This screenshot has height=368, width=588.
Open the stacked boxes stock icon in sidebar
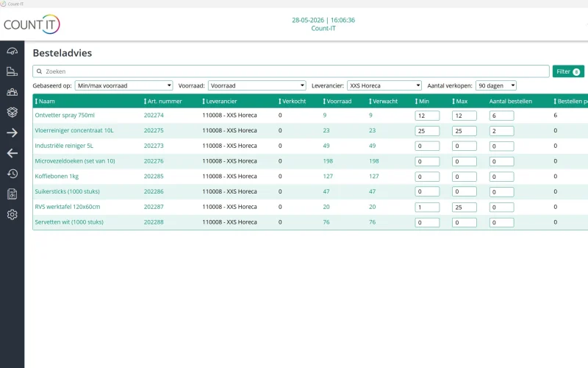click(x=12, y=113)
